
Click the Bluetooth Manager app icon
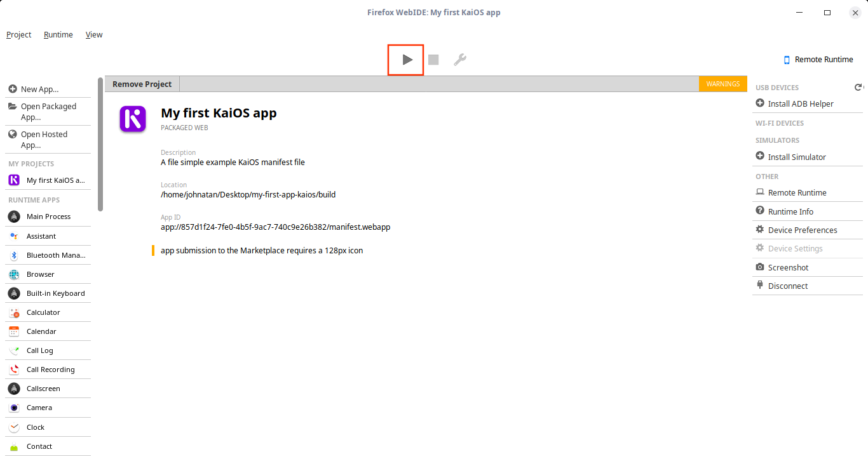(x=14, y=255)
